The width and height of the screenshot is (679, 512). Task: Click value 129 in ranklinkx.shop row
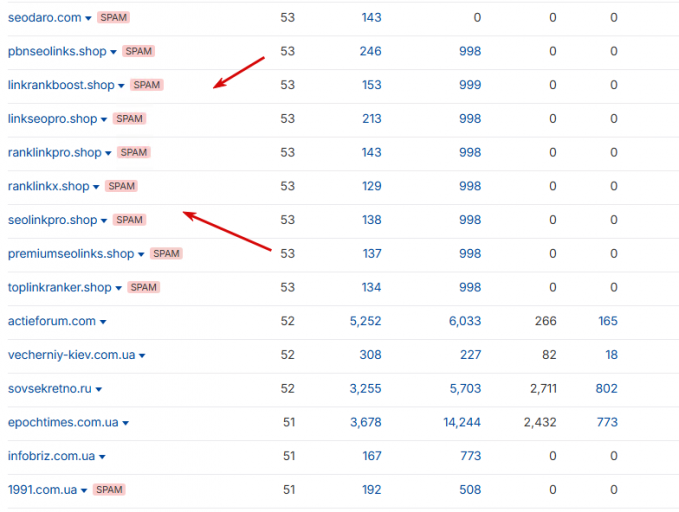coord(372,186)
